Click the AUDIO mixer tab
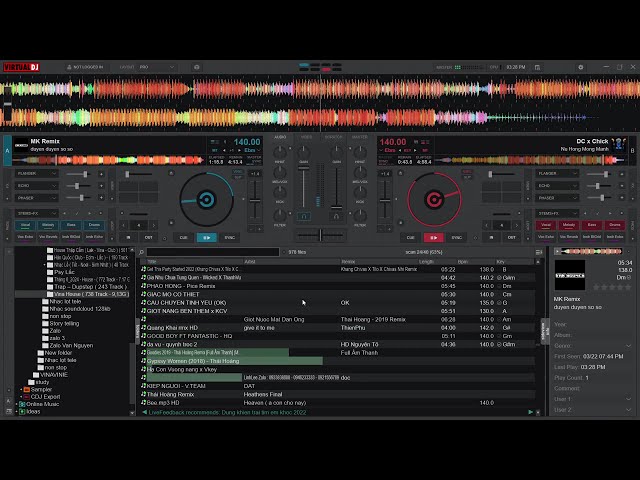The width and height of the screenshot is (640, 480). 280,137
